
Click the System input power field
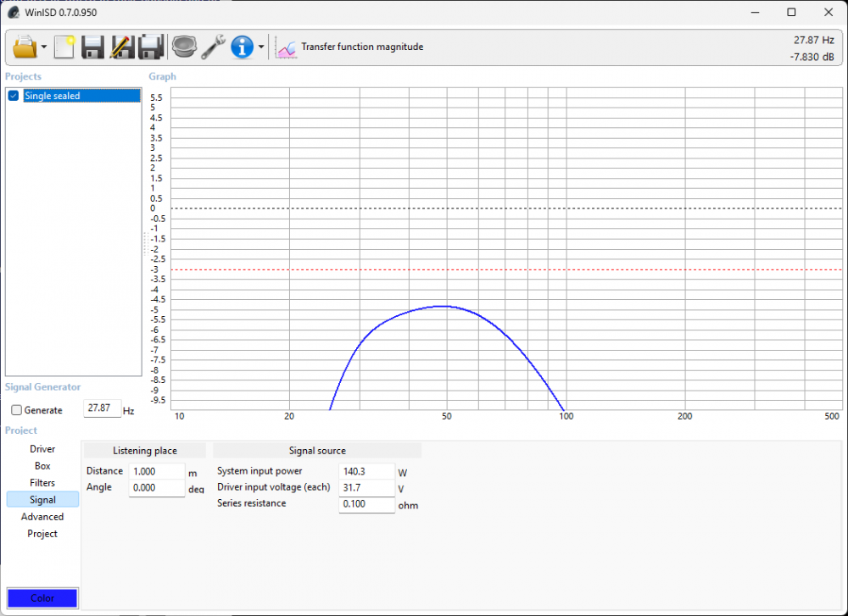pyautogui.click(x=366, y=471)
